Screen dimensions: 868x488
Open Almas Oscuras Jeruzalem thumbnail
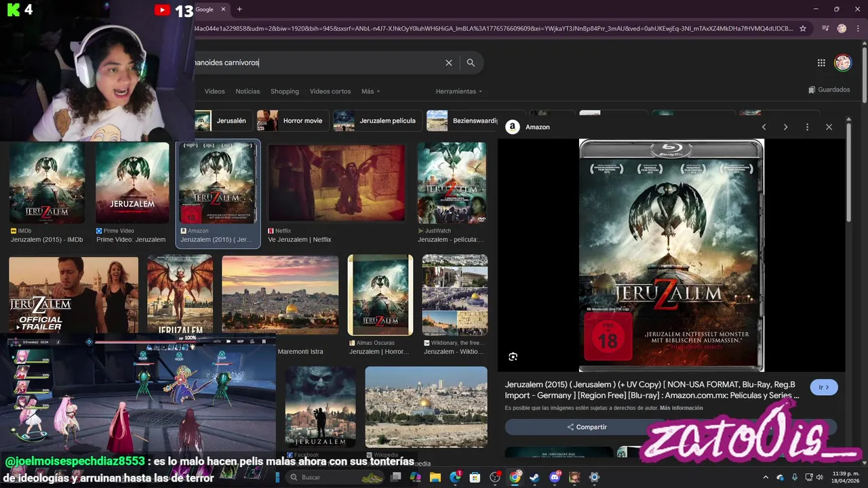coord(380,295)
